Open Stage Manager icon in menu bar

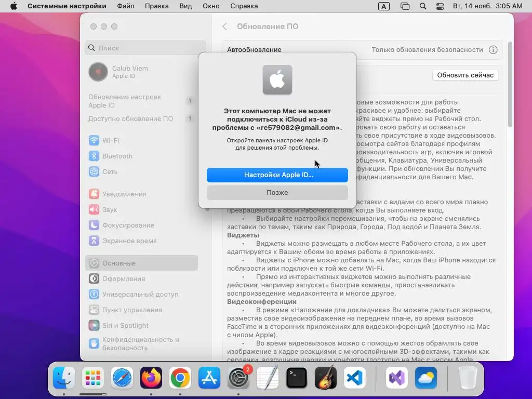pos(405,6)
